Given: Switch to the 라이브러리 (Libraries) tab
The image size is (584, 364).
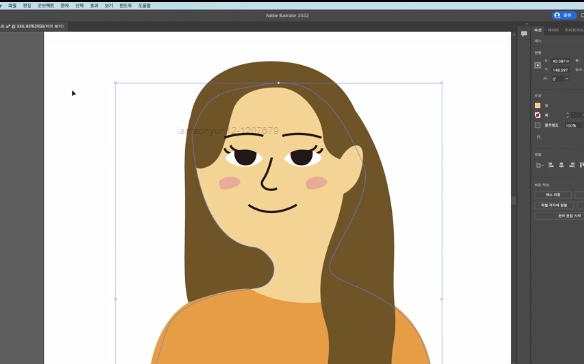Looking at the screenshot, I should pyautogui.click(x=574, y=30).
